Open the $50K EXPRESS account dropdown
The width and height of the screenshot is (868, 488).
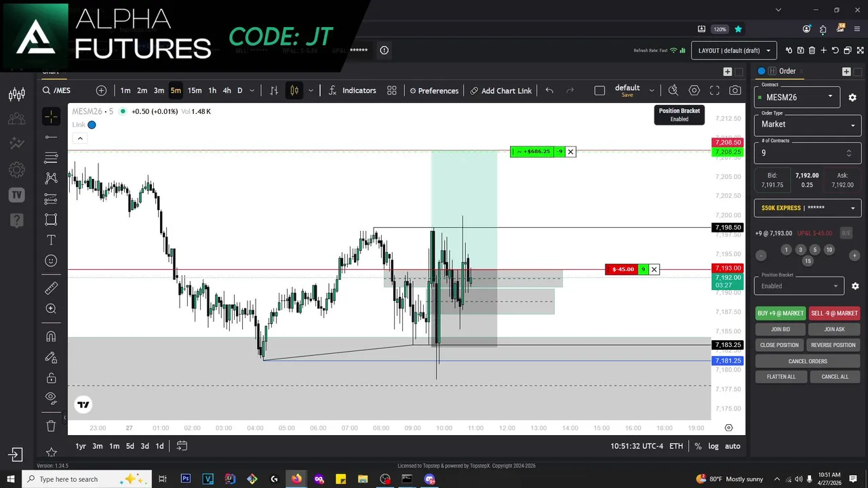point(808,208)
